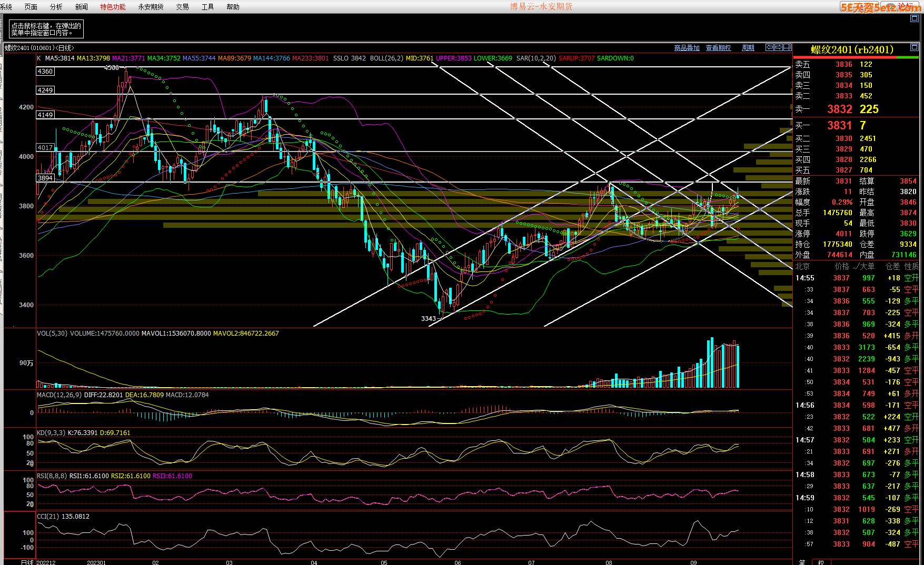Viewport: 924px width, 565px height.
Task: Toggle side info panel layout icon
Action: click(x=788, y=47)
